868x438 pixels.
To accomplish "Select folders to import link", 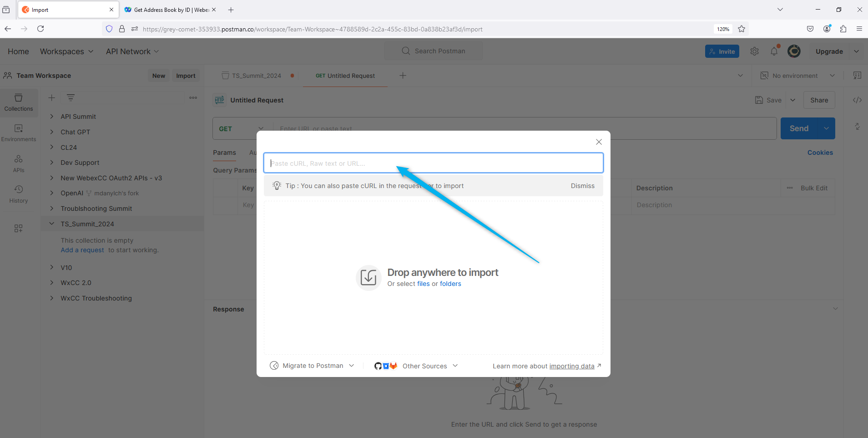I will pyautogui.click(x=450, y=284).
